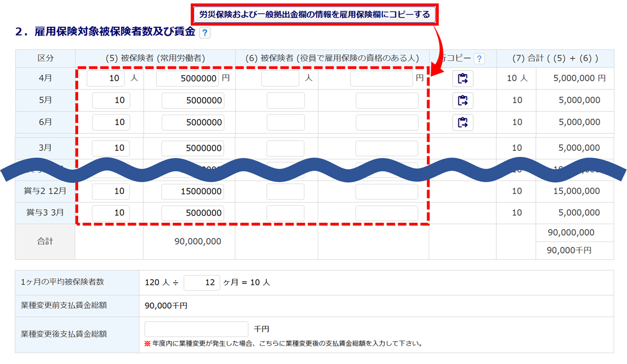Select 4月 常用労働者 wage amount field
627x364 pixels.
pyautogui.click(x=187, y=79)
